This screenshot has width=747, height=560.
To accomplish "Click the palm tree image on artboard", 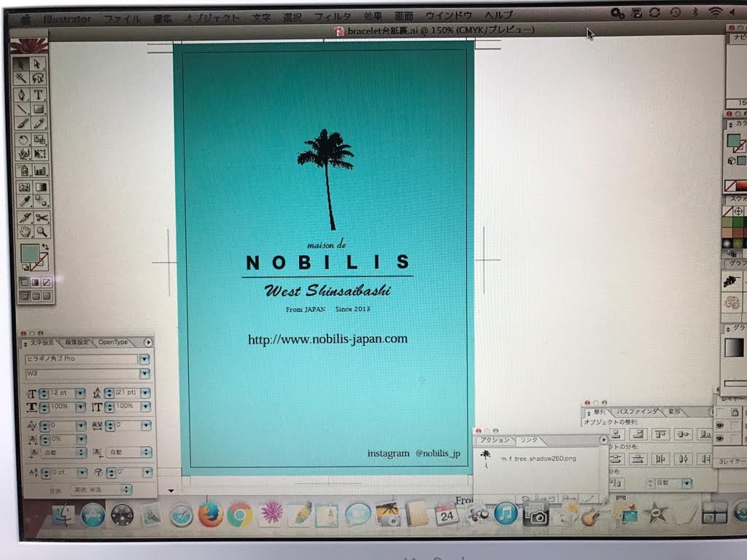I will pyautogui.click(x=328, y=179).
